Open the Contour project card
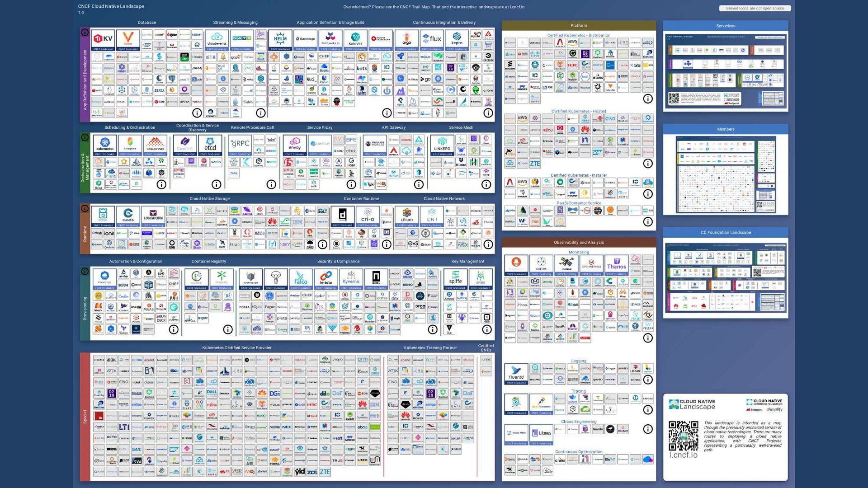 pyautogui.click(x=320, y=145)
